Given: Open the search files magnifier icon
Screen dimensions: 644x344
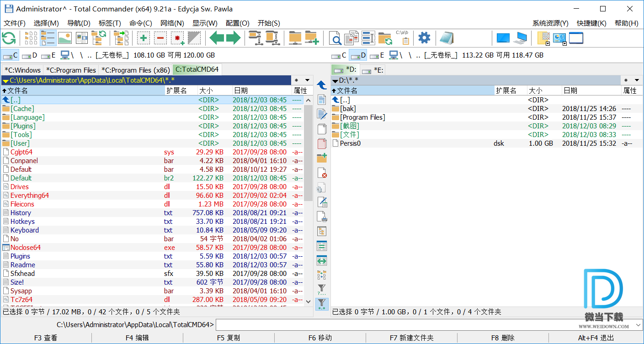Looking at the screenshot, I should 335,38.
